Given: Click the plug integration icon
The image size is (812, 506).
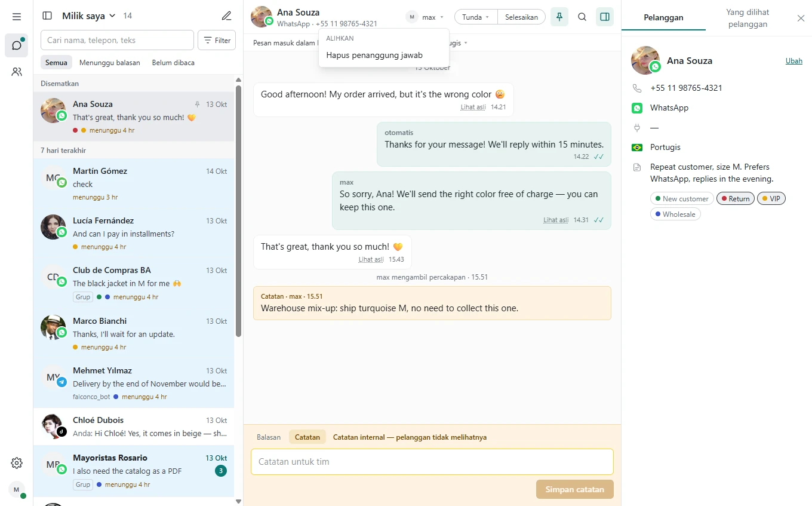Looking at the screenshot, I should [637, 127].
